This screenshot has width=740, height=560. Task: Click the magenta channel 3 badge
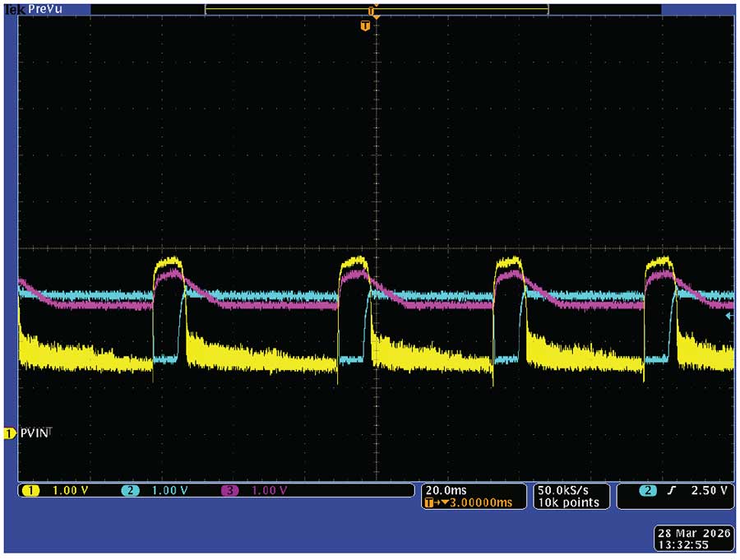(x=229, y=491)
